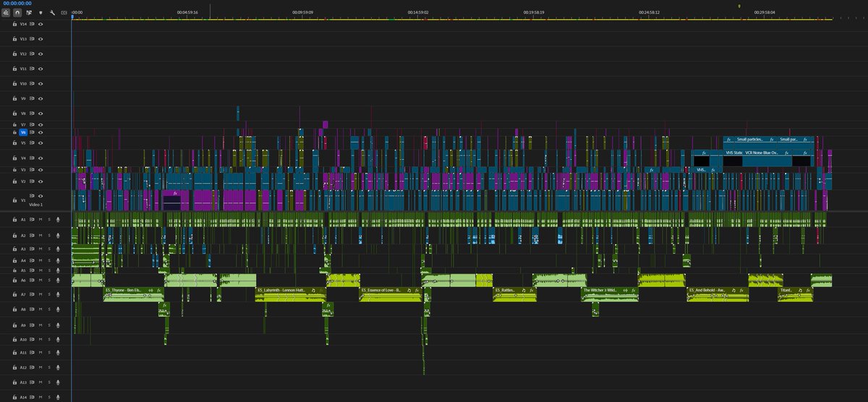Screen dimensions: 868x402
Task: Hide track V2 with its eye icon
Action: (x=41, y=181)
